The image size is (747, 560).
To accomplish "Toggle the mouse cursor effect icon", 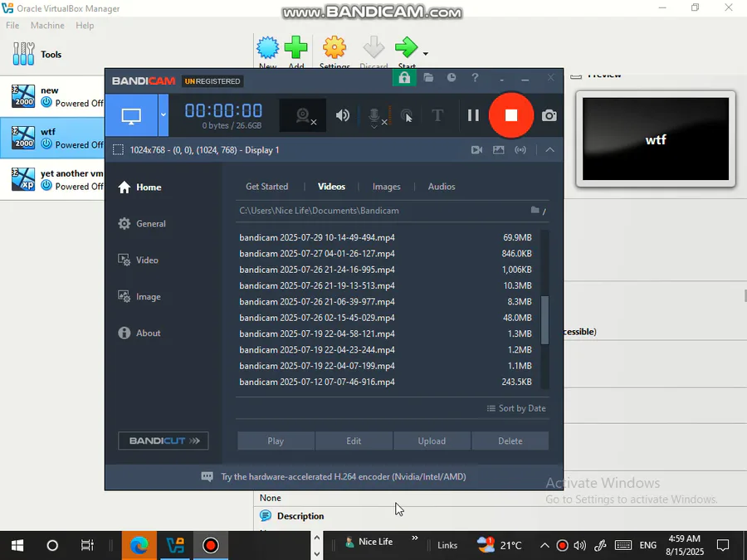I will point(407,115).
